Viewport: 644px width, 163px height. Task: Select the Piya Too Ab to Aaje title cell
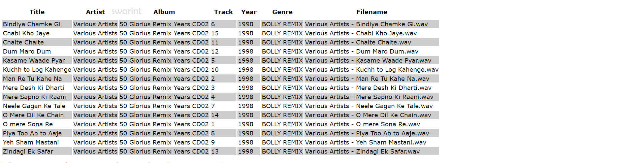point(32,133)
